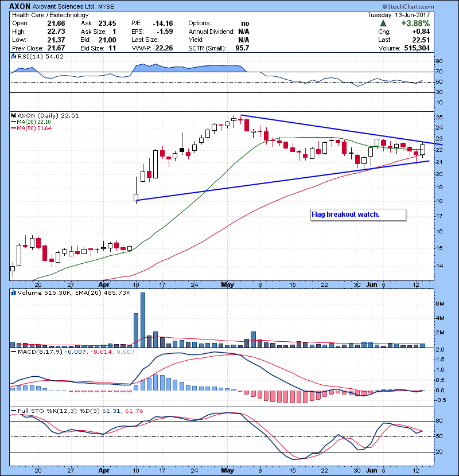459x476 pixels.
Task: Click the P/E value -14.16
Action: (163, 24)
